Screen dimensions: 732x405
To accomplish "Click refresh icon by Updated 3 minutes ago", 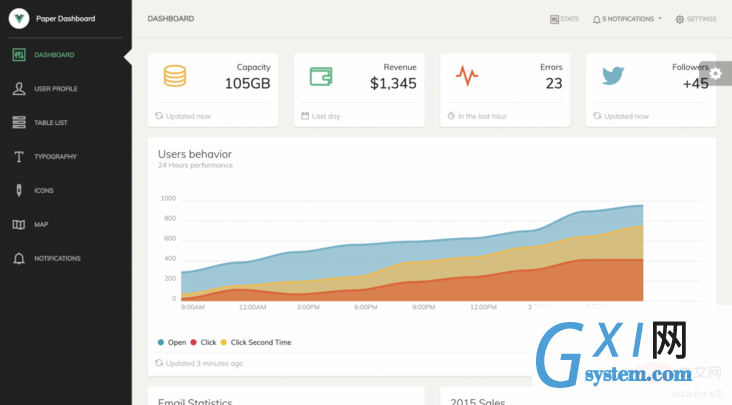I will point(159,363).
